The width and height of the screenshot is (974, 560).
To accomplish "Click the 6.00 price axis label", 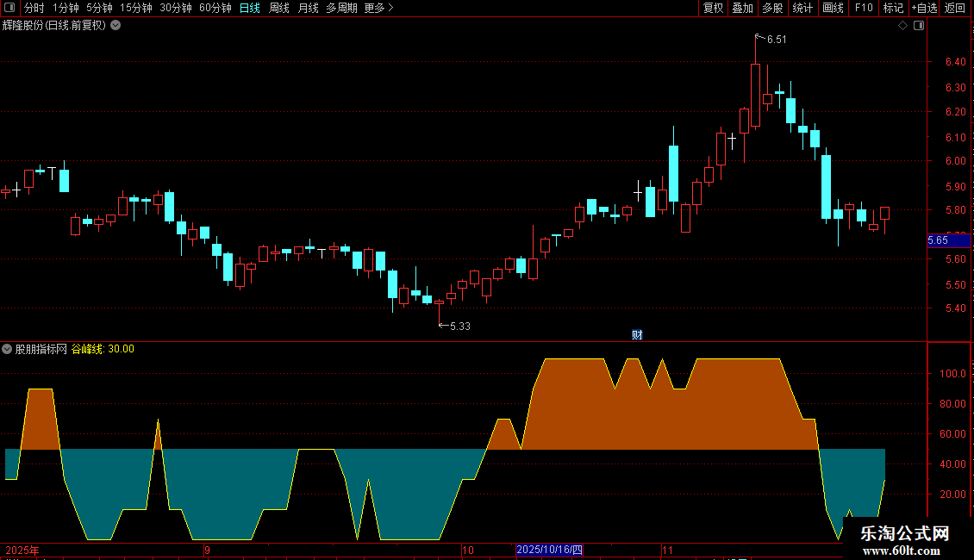I will click(x=955, y=161).
